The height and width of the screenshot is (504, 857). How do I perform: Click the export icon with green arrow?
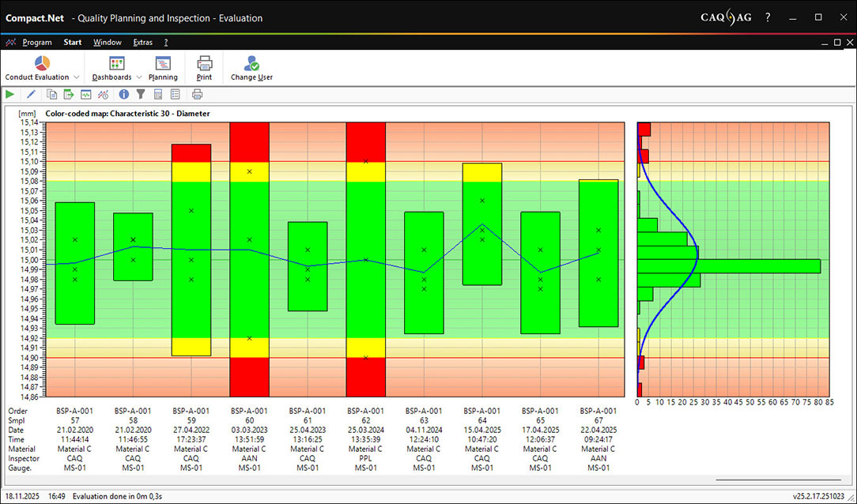[x=69, y=95]
